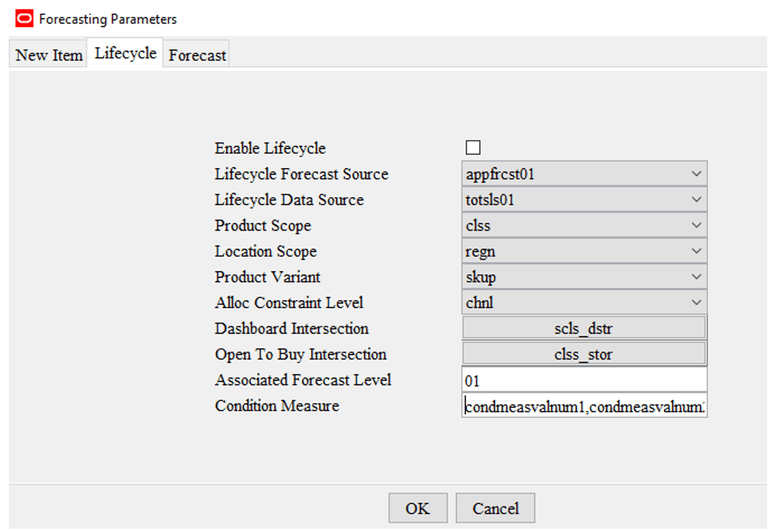Click the Oracle logo icon
This screenshot has height=532, width=776.
(x=24, y=18)
